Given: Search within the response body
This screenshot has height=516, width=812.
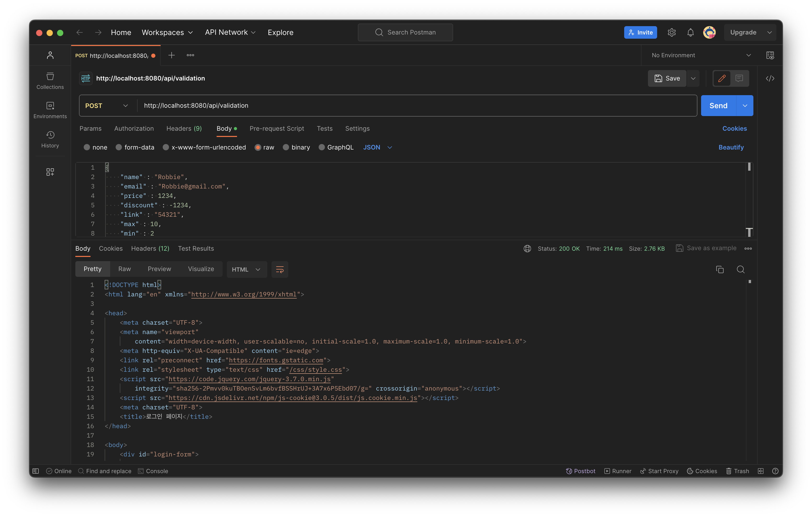Looking at the screenshot, I should tap(741, 269).
